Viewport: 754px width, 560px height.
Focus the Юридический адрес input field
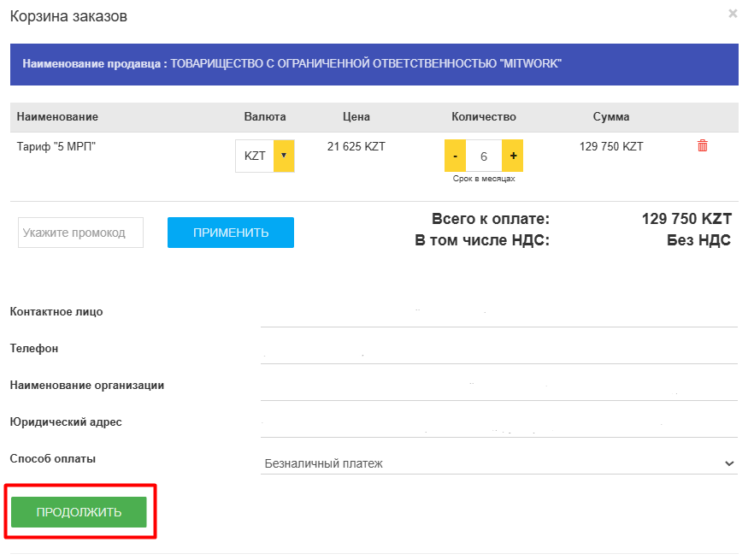click(x=498, y=423)
